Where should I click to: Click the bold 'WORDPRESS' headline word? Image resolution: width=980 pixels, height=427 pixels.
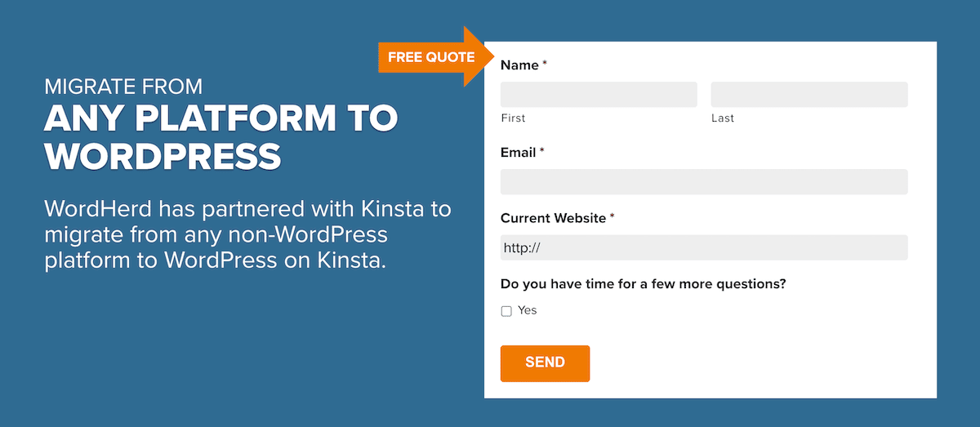(163, 154)
